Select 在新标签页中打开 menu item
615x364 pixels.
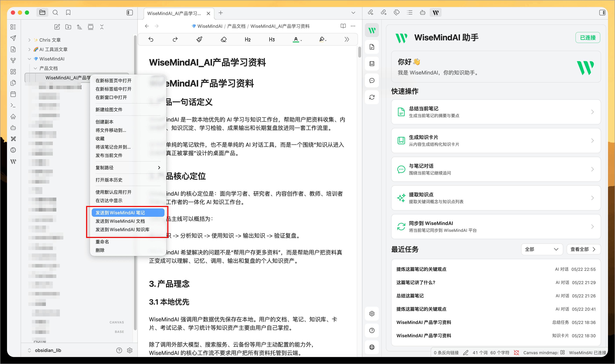click(x=128, y=80)
